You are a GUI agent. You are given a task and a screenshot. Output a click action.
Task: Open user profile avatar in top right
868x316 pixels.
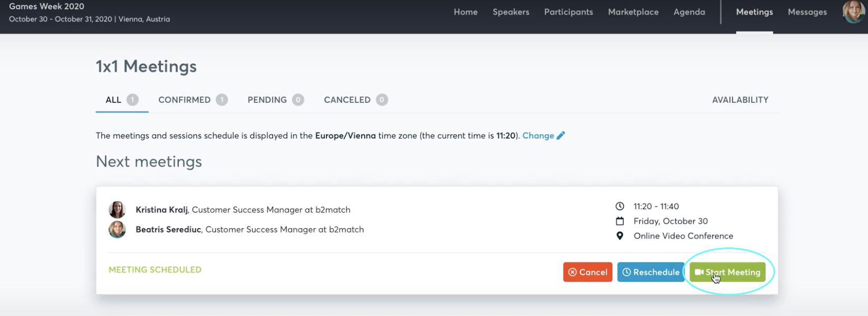coord(853,12)
